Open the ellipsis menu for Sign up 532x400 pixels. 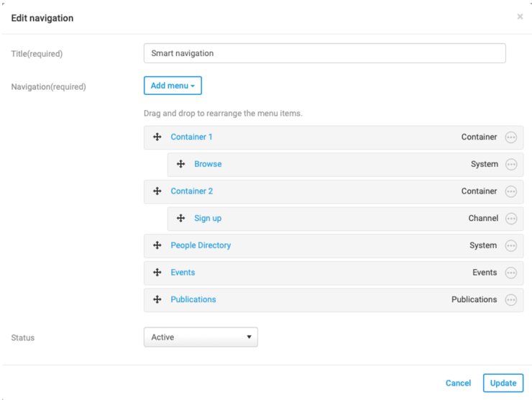510,219
